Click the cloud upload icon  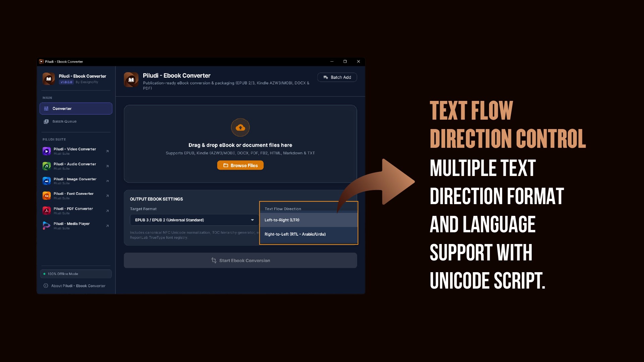click(240, 127)
